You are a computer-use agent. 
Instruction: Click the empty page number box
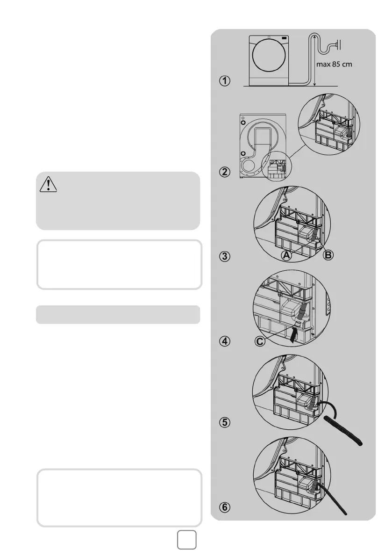186,540
